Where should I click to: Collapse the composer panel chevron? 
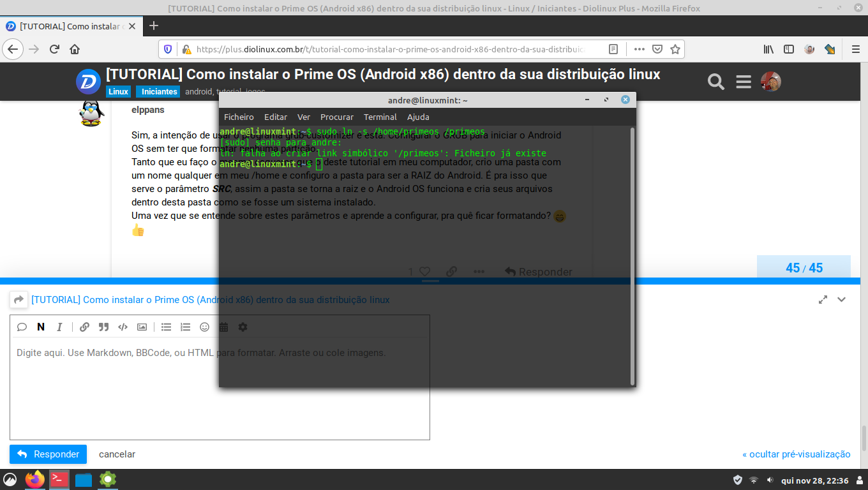coord(842,299)
